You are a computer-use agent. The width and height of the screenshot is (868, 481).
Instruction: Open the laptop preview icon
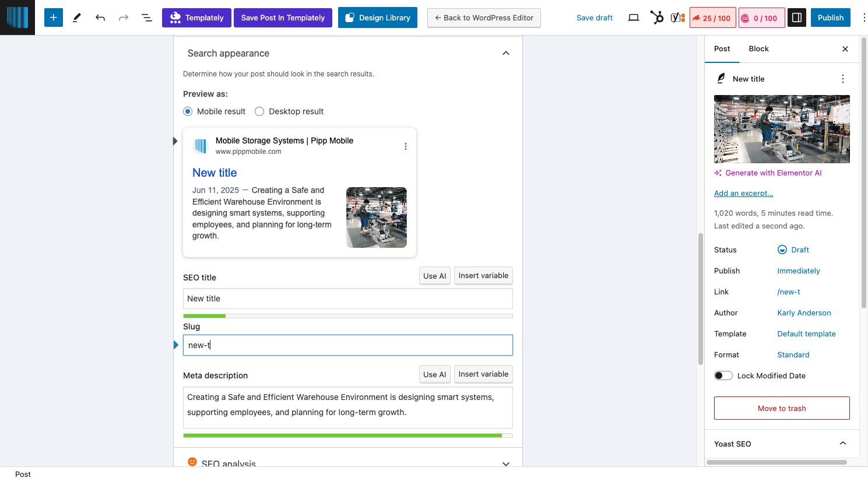pos(634,17)
